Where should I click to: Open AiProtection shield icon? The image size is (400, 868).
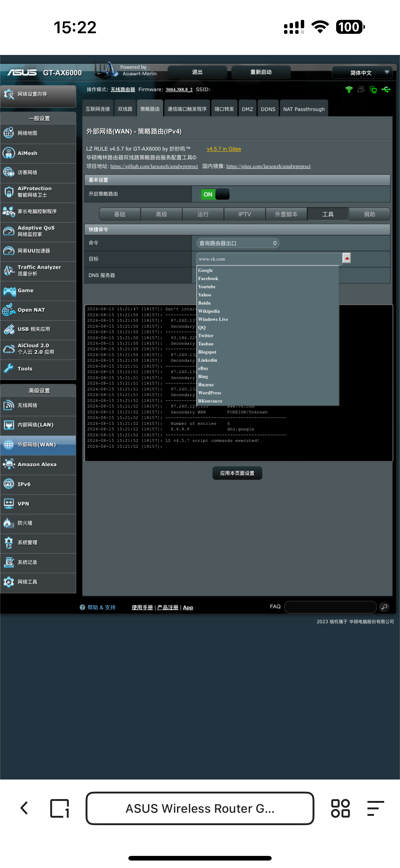tap(9, 192)
